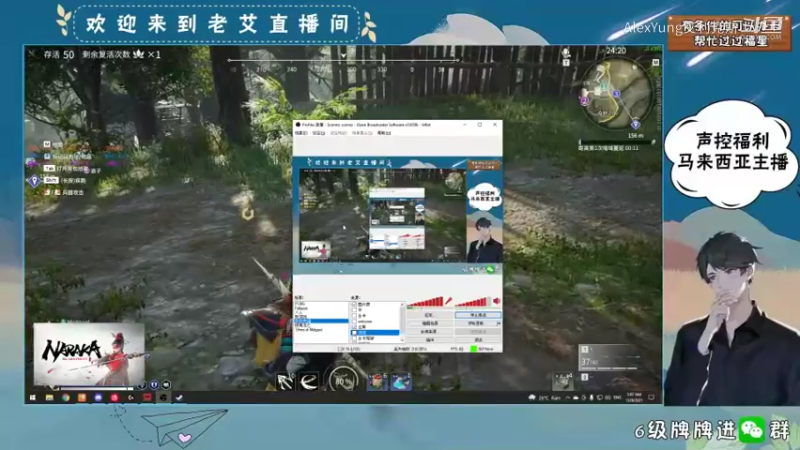The height and width of the screenshot is (450, 800).
Task: Launch Google Chrome from the taskbar
Action: coord(66,397)
